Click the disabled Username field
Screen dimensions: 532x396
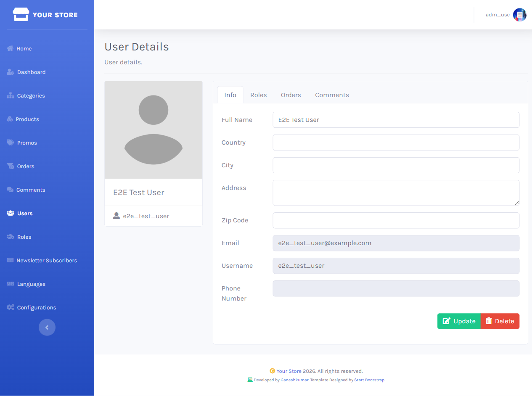(x=396, y=266)
